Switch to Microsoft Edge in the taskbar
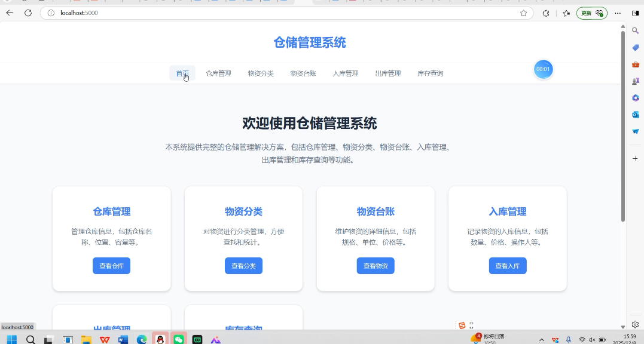The image size is (644, 344). coord(142,339)
